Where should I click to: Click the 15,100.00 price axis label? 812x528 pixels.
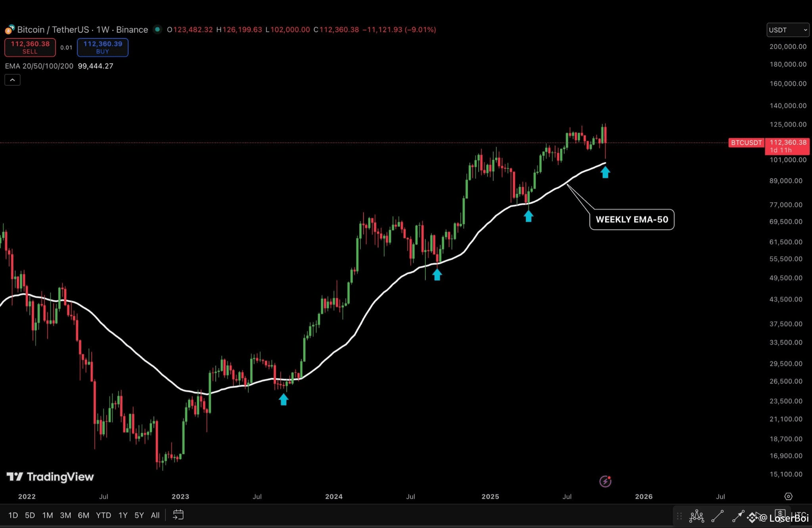[x=786, y=474]
